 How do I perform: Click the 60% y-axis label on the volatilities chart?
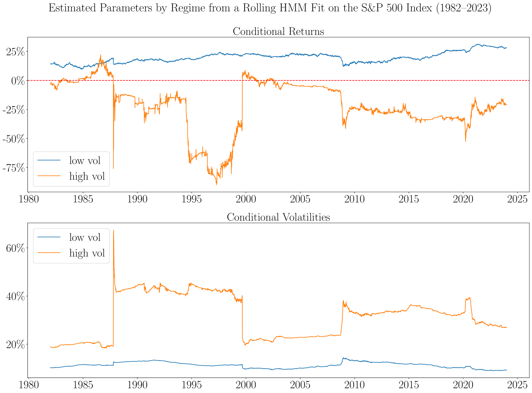click(x=15, y=248)
